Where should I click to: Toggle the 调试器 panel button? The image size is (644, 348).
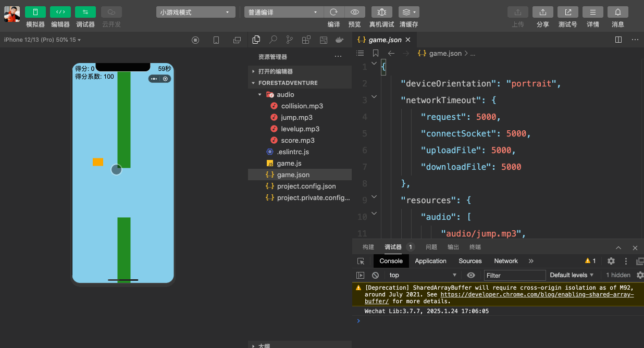click(x=85, y=12)
